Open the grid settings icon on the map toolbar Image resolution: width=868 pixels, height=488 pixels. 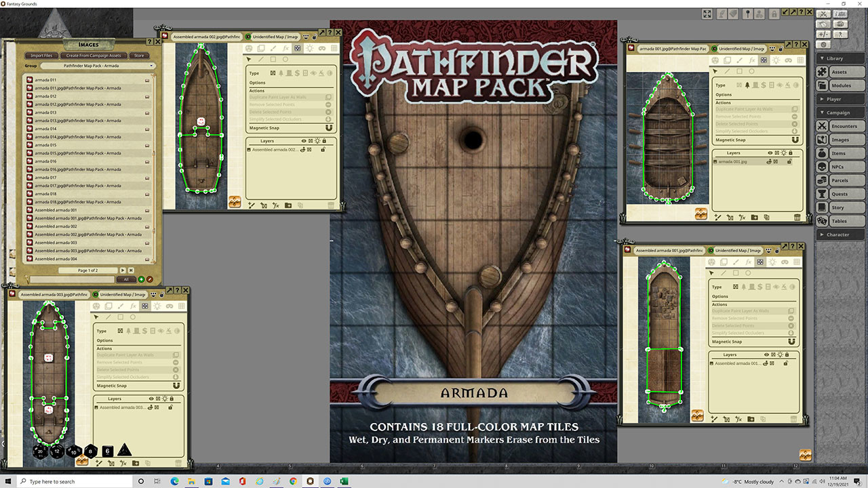334,48
